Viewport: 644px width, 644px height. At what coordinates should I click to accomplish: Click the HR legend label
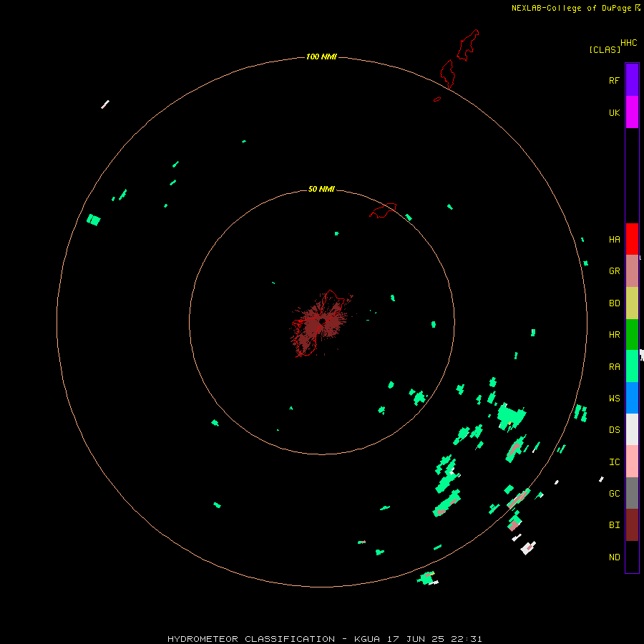coord(614,335)
